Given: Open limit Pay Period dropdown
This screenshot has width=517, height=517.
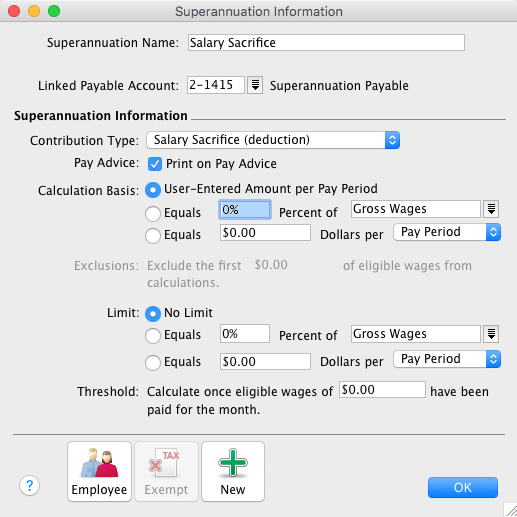Looking at the screenshot, I should point(447,359).
